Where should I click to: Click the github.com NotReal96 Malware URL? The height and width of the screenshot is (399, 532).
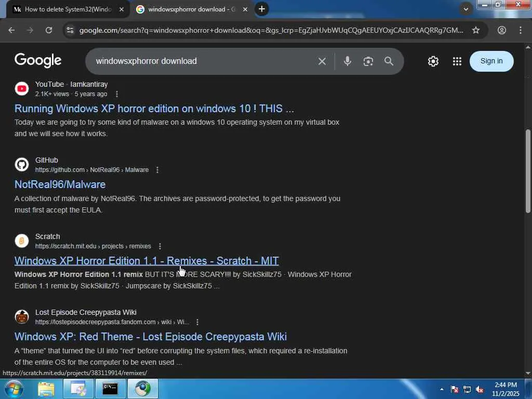click(x=92, y=170)
